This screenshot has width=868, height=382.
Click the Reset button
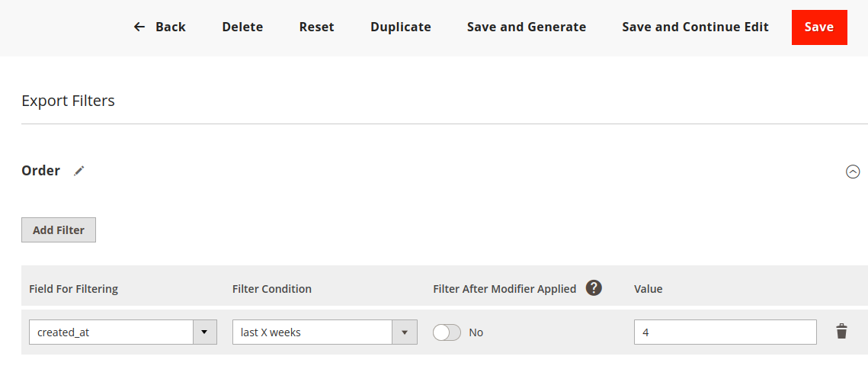click(x=317, y=27)
